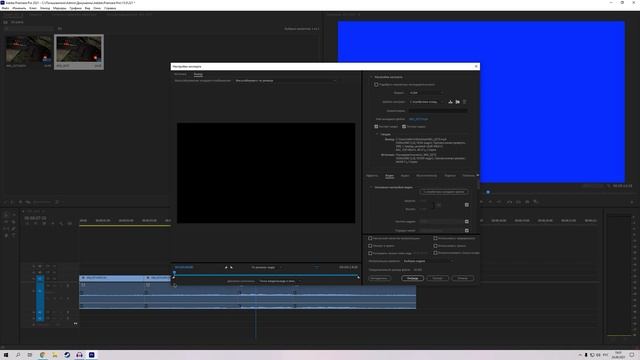Click the export settings panel vertical scrollbar
The height and width of the screenshot is (360, 640).
(x=478, y=183)
